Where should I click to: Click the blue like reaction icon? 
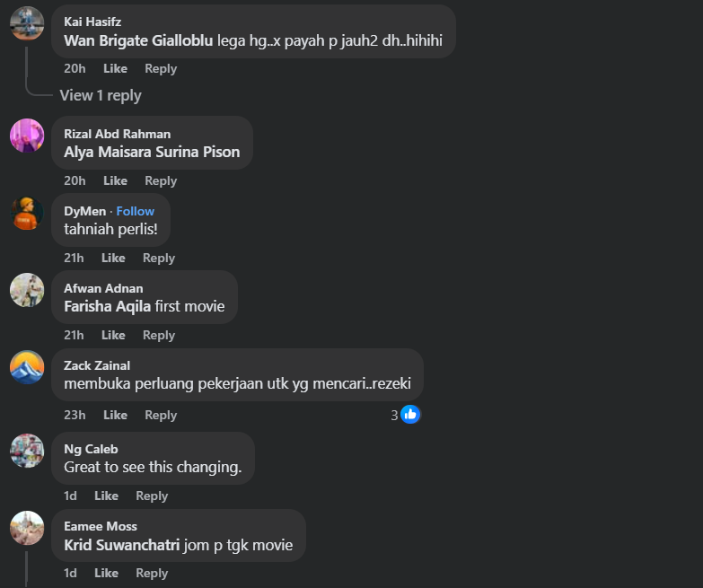point(410,414)
